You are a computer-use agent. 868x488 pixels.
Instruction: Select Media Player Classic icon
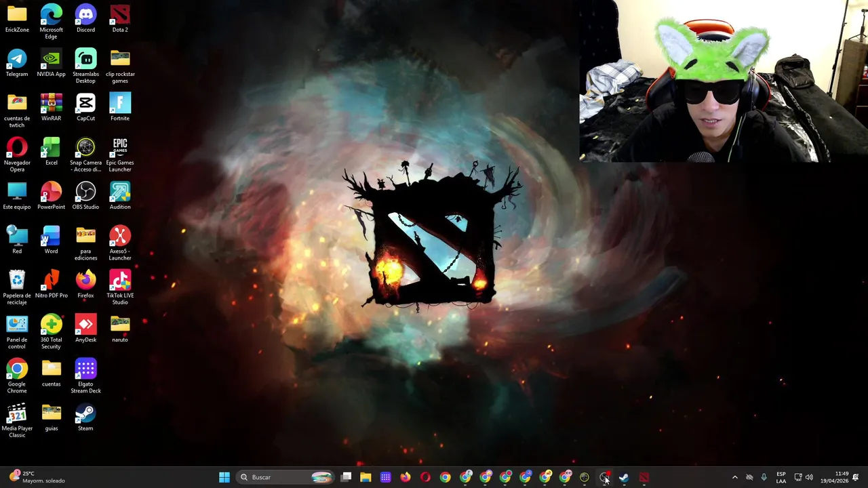pos(17,420)
